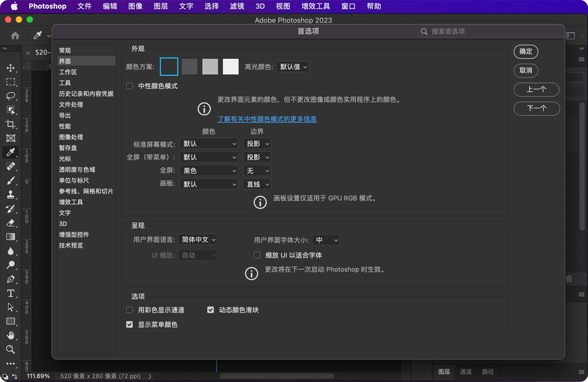The height and width of the screenshot is (382, 588).
Task: Click the 确定 button
Action: tap(526, 52)
